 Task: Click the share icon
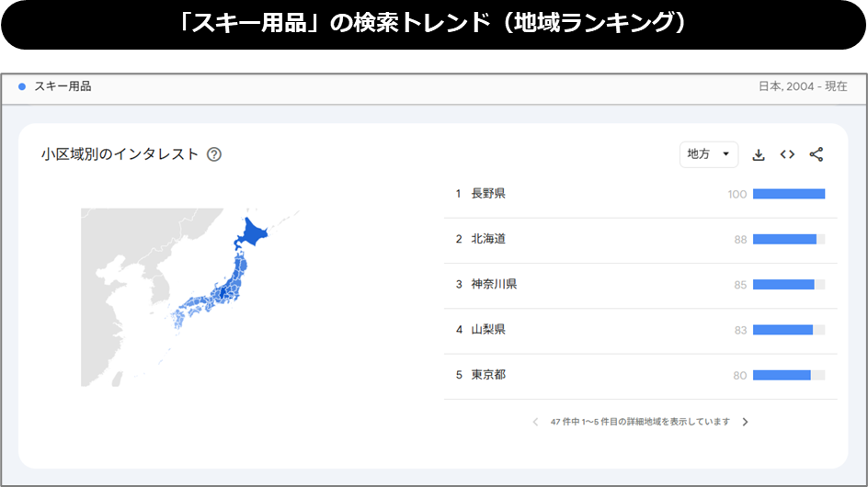pyautogui.click(x=816, y=154)
